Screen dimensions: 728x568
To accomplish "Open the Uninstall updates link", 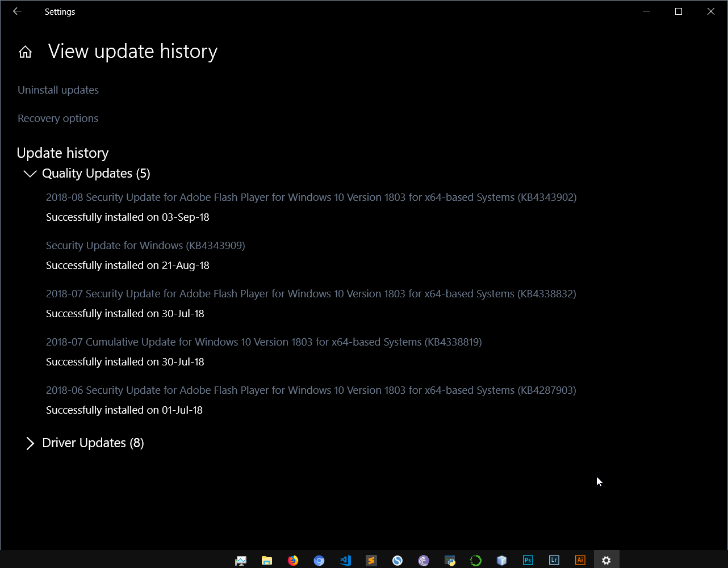I will (58, 90).
